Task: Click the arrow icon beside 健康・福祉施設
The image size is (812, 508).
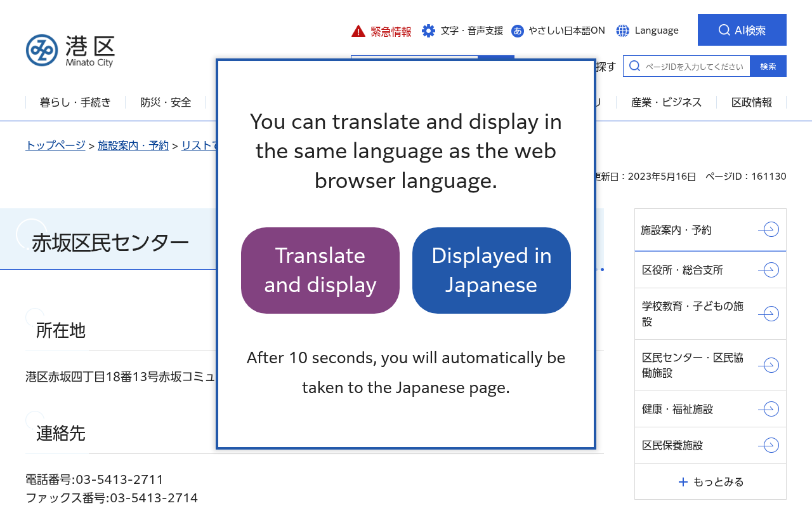Action: pos(768,409)
